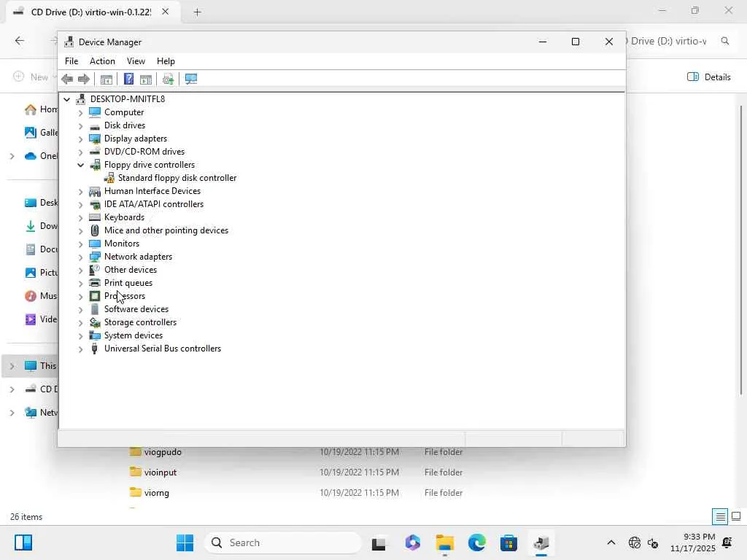Switch Explorer to details list view button
Image resolution: width=747 pixels, height=560 pixels.
click(x=720, y=516)
